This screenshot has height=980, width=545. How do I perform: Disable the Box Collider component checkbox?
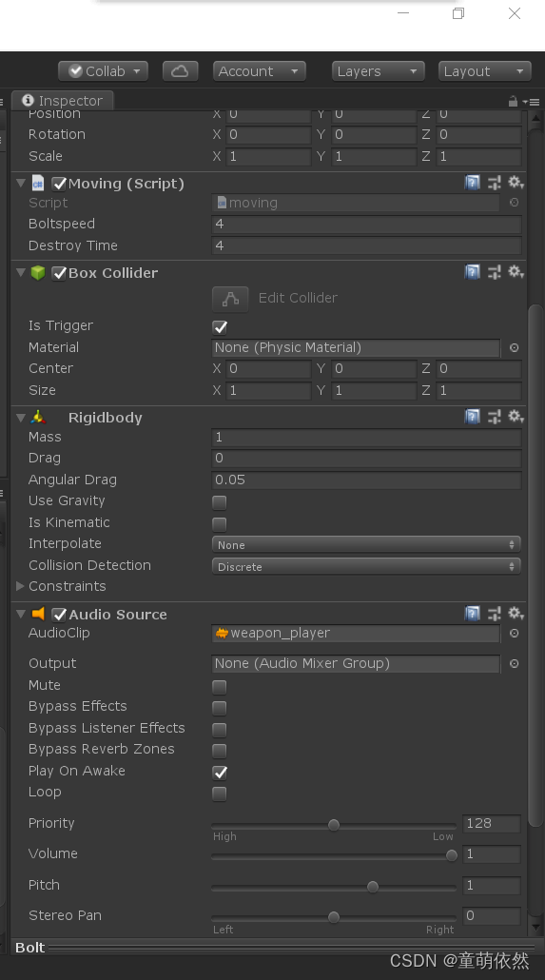pyautogui.click(x=59, y=273)
